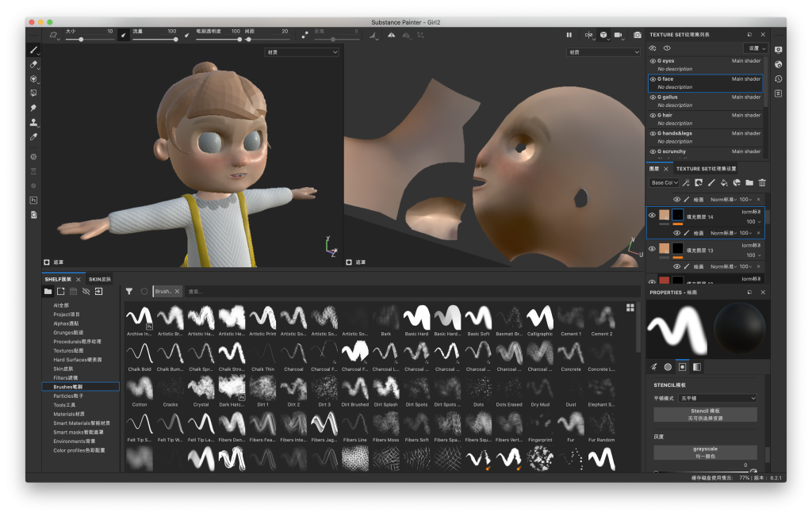
Task: Add a mask to the layer
Action: click(699, 182)
